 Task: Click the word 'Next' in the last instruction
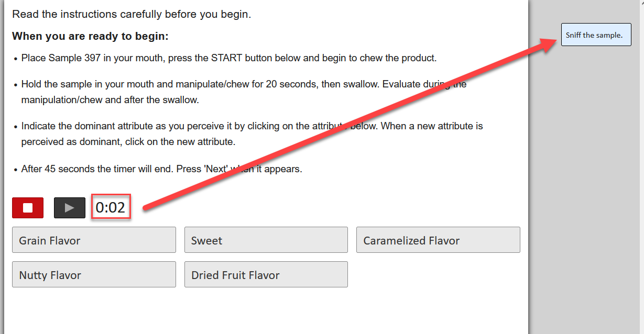[200, 169]
